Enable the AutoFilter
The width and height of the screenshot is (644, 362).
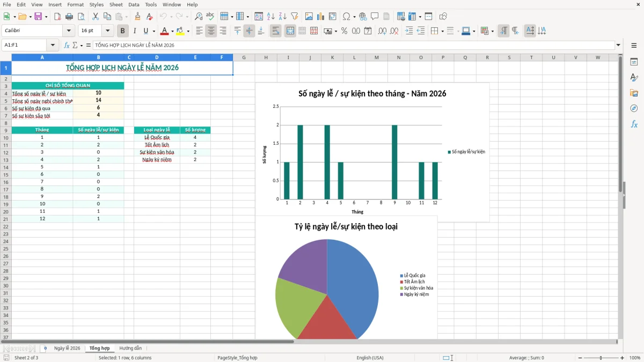[x=295, y=17]
